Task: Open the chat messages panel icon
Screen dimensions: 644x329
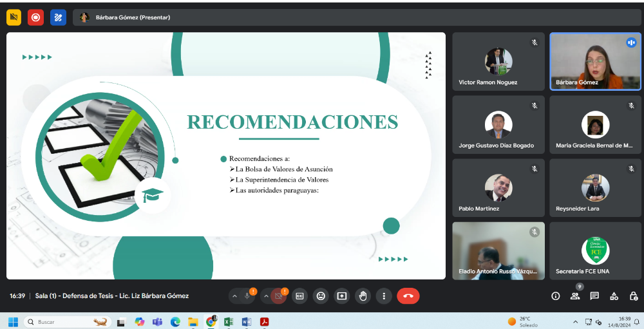Action: pyautogui.click(x=594, y=296)
